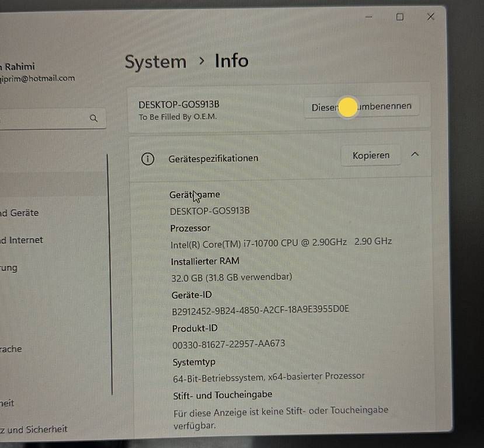Screen dimensions: 484x448
Task: Click the info circle icon beside Gerätespezifikationen
Action: (148, 159)
